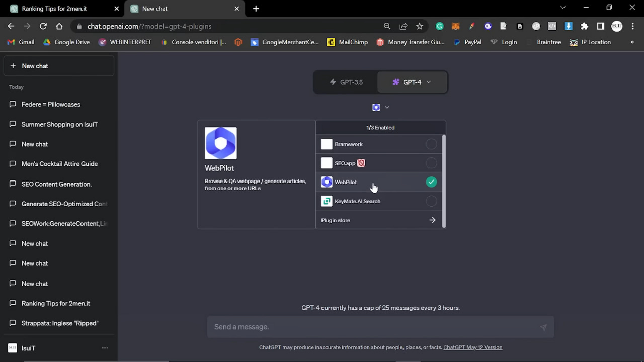The height and width of the screenshot is (362, 644).
Task: Open the PayPal bookmark
Action: click(467, 42)
